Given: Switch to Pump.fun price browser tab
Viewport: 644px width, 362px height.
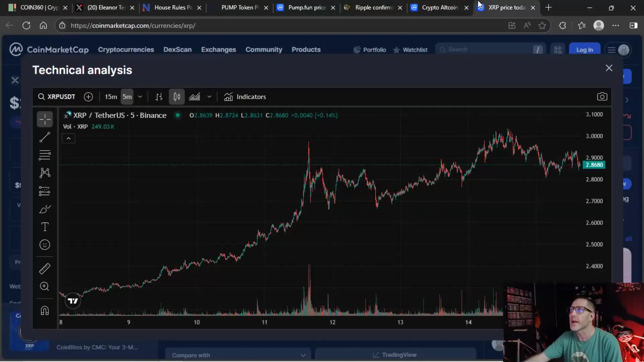Looking at the screenshot, I should [306, 7].
